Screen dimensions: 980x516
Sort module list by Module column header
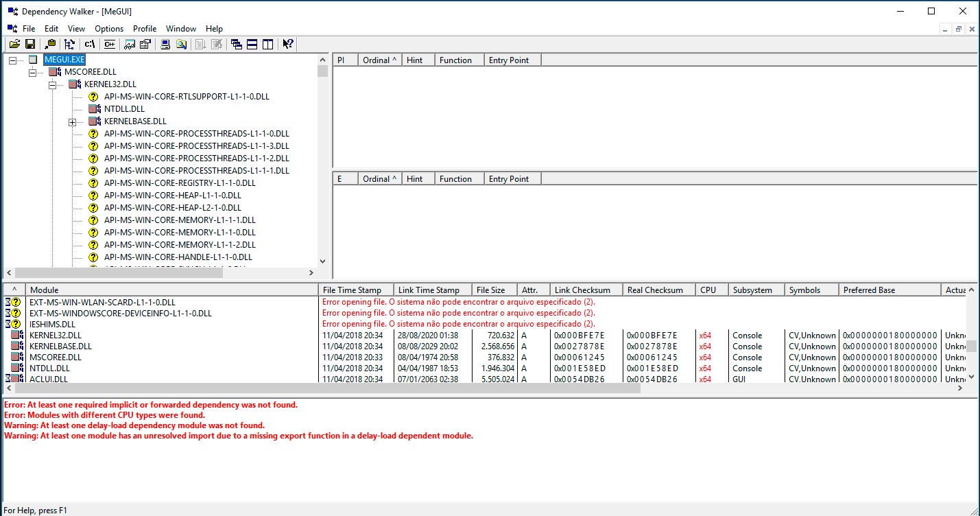pyautogui.click(x=171, y=290)
